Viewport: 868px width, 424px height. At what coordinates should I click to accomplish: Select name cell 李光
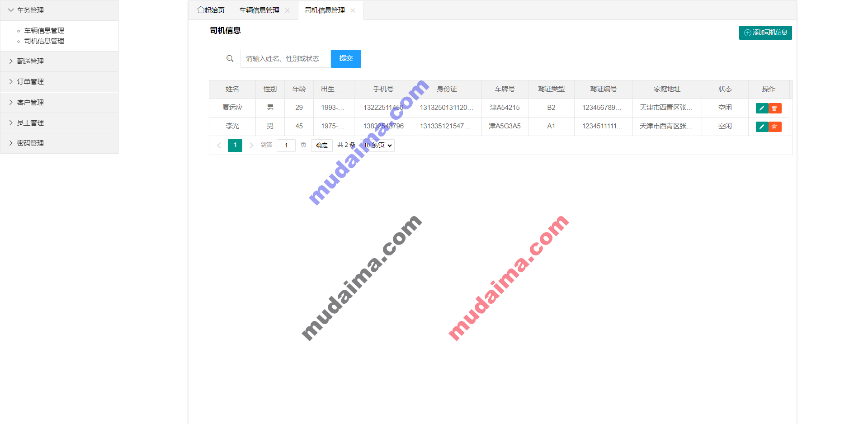tap(232, 127)
